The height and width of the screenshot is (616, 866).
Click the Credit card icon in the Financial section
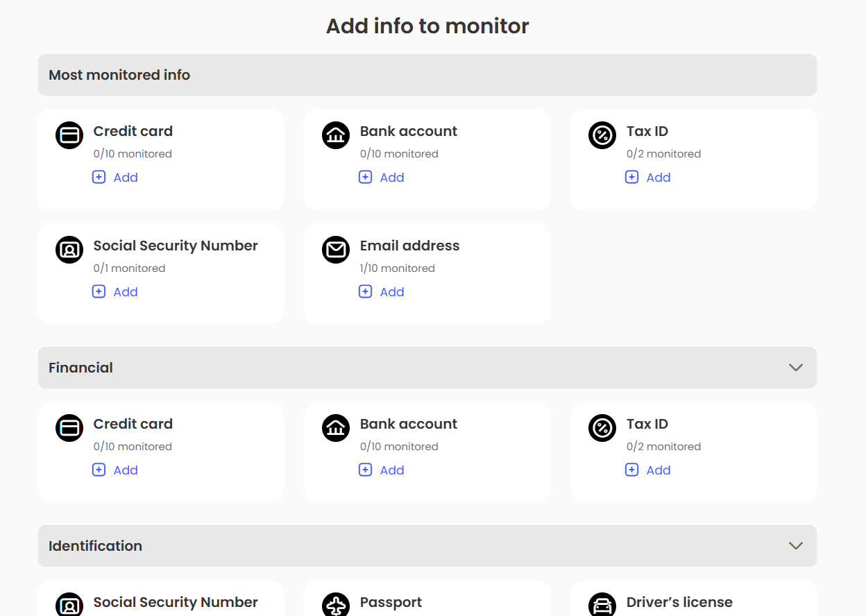point(69,428)
